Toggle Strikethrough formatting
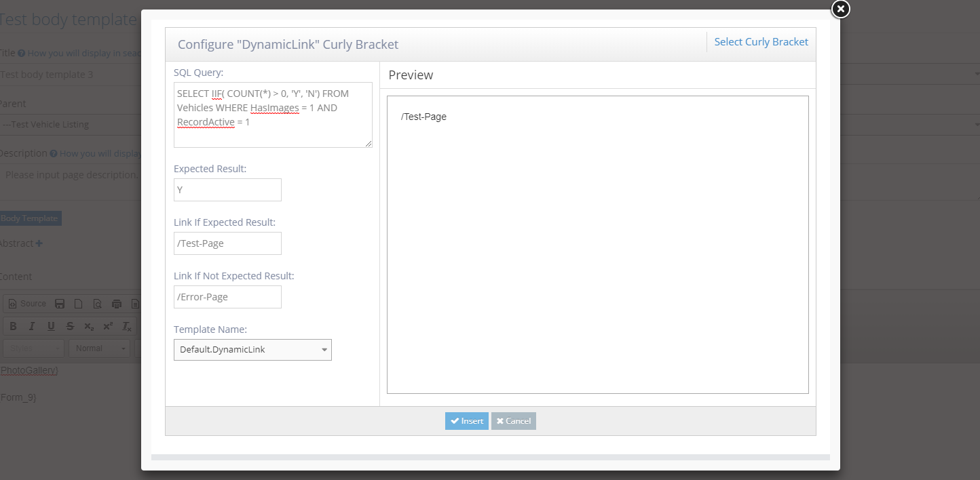The height and width of the screenshot is (480, 980). (x=70, y=326)
